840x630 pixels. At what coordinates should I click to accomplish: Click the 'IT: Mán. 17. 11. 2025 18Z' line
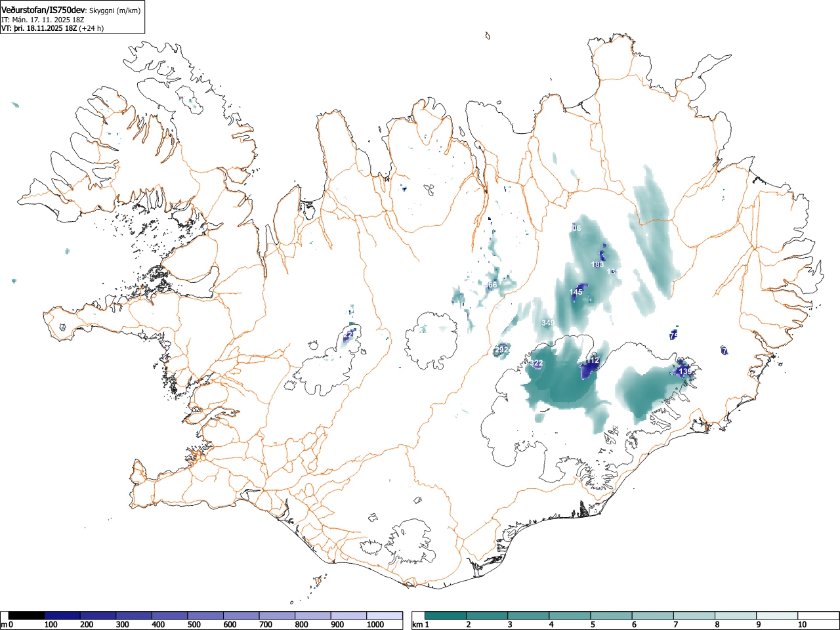point(43,20)
